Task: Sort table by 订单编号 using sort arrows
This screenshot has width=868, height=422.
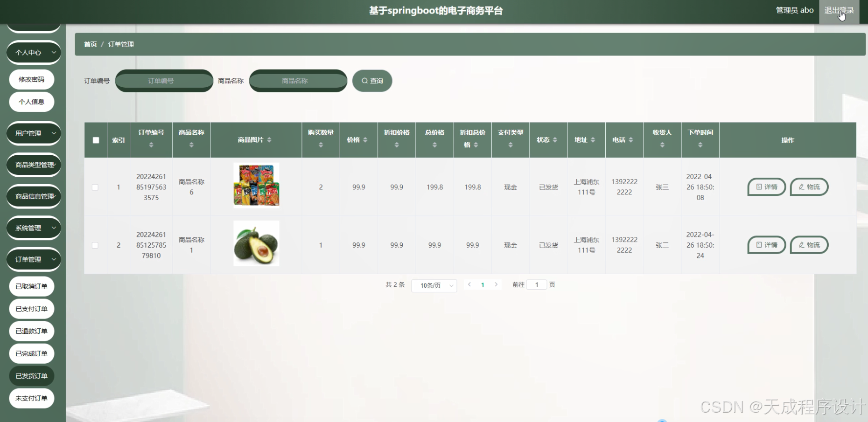Action: (151, 145)
